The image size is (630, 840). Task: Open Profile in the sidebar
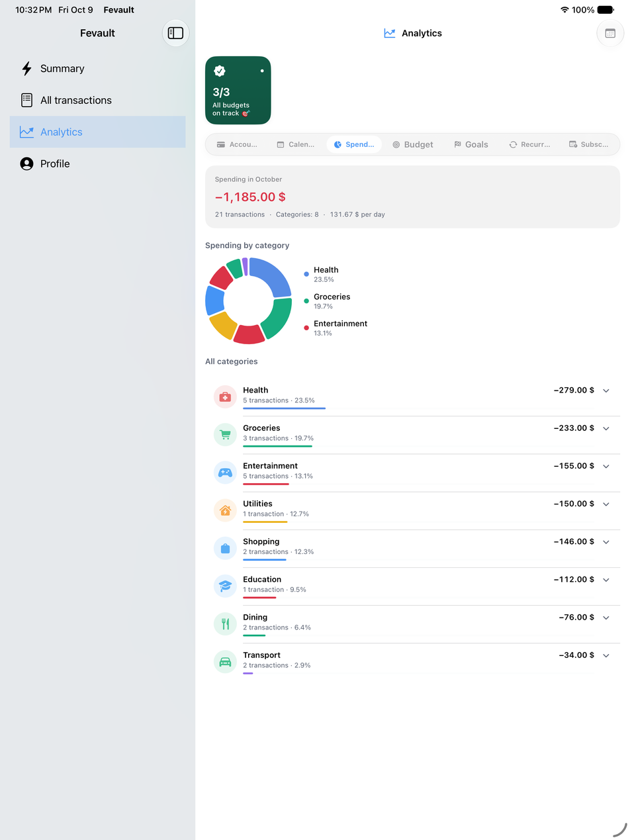click(97, 163)
